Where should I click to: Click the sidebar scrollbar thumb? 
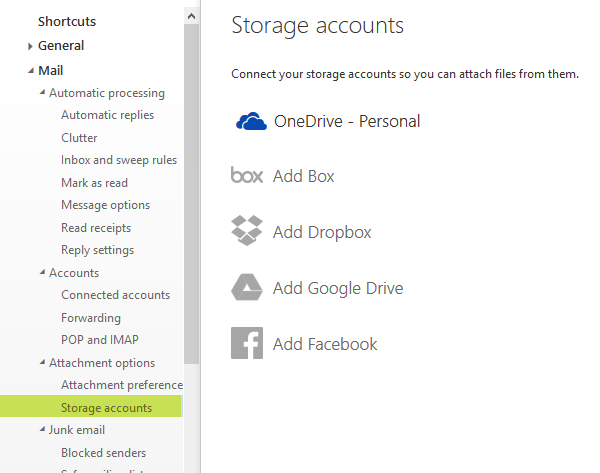(191, 194)
